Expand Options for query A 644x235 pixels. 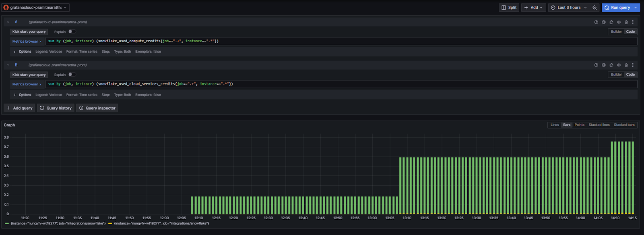[22, 52]
